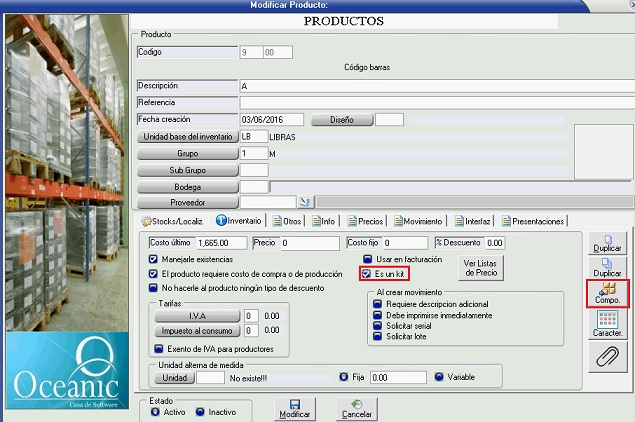This screenshot has height=422, width=635.
Task: Switch to the Precios tab
Action: 365,221
